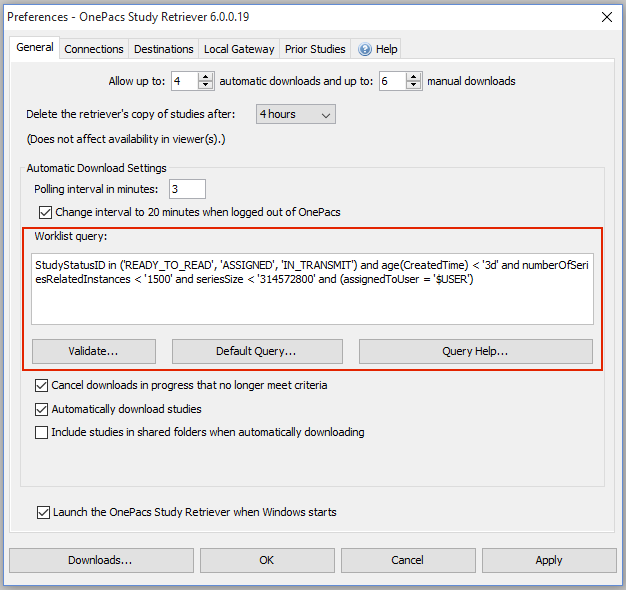
Task: Click the Cancel button
Action: tap(408, 560)
